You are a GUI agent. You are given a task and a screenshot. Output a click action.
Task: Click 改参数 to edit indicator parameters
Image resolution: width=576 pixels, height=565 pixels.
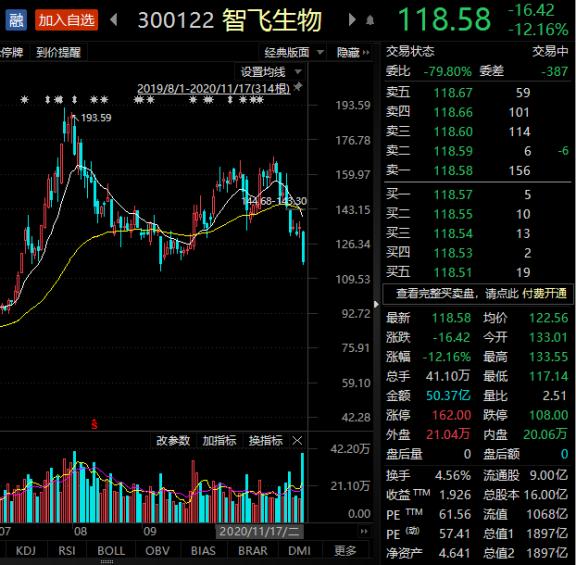(173, 440)
